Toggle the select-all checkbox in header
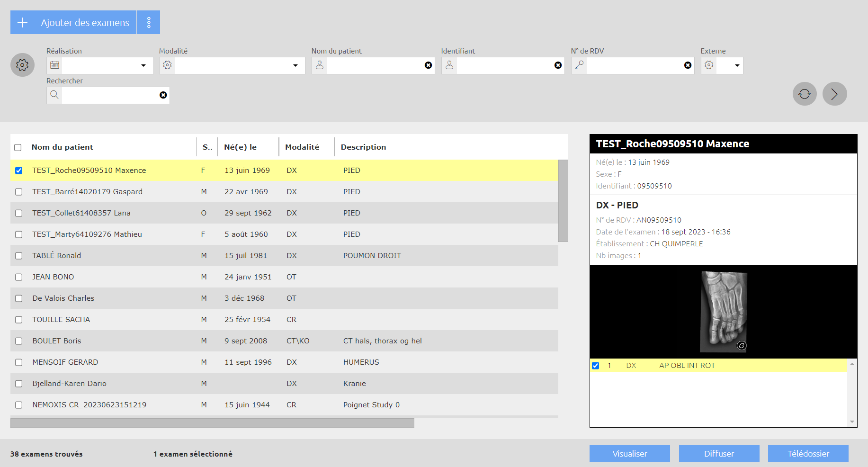Viewport: 868px width, 467px height. click(x=18, y=147)
